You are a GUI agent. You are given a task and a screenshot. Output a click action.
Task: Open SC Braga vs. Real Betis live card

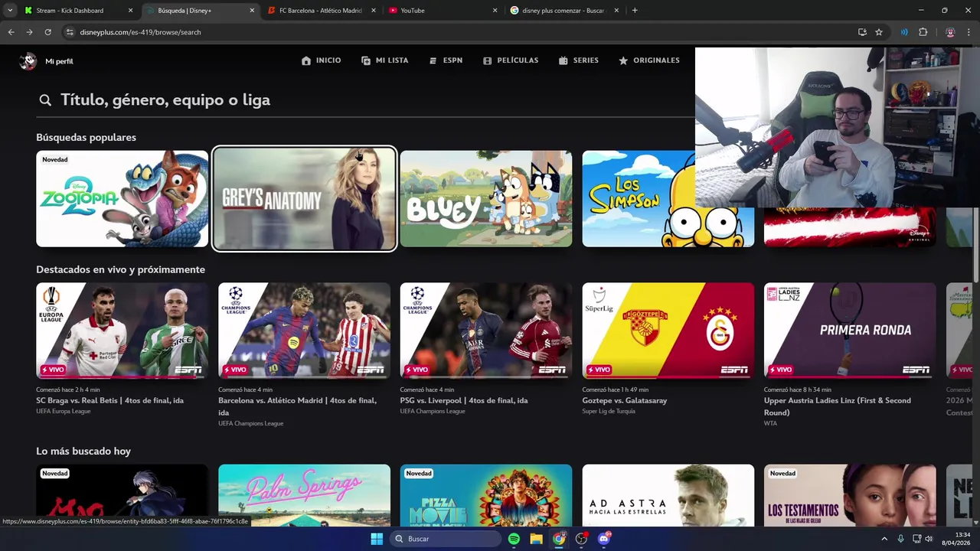coord(122,331)
